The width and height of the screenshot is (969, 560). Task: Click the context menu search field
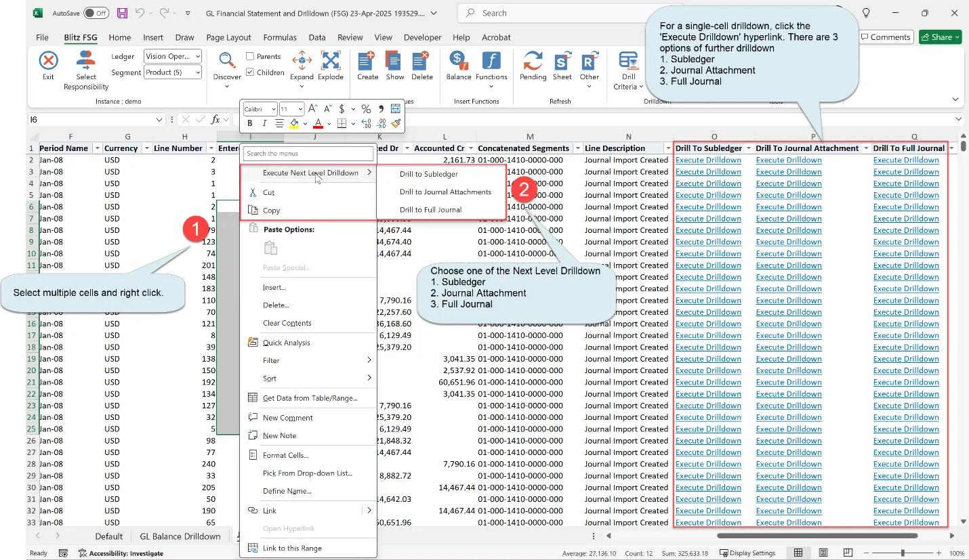pos(308,154)
